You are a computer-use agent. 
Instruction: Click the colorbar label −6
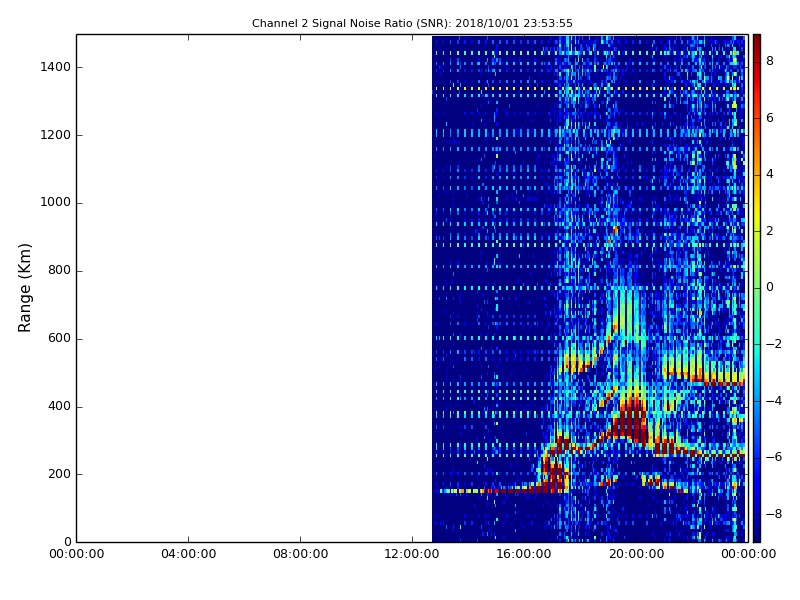pos(774,457)
